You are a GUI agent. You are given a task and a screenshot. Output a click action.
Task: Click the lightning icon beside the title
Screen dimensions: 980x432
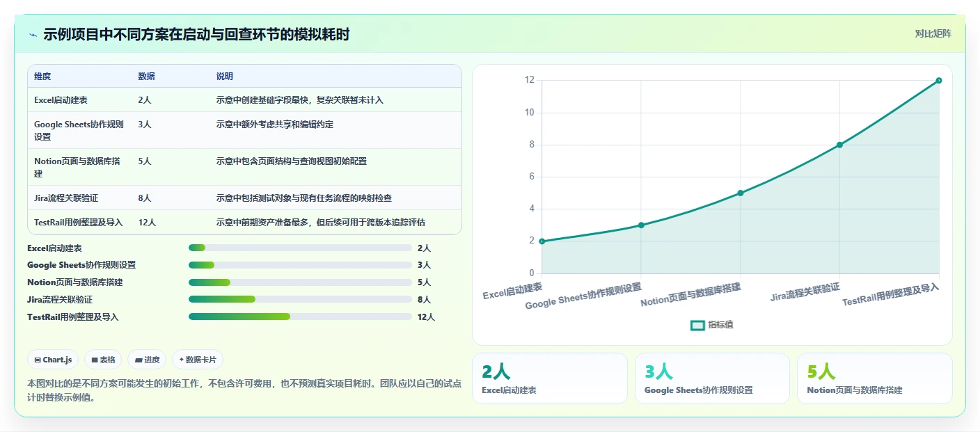tap(33, 35)
